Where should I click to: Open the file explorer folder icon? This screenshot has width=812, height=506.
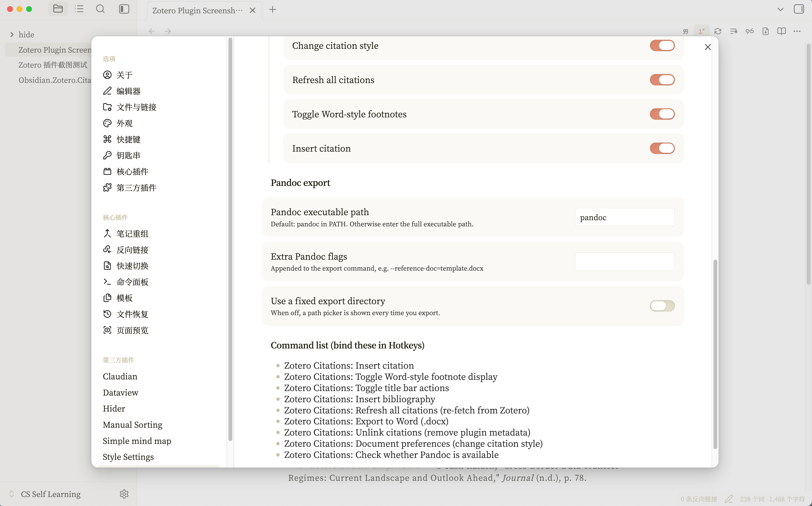click(58, 9)
